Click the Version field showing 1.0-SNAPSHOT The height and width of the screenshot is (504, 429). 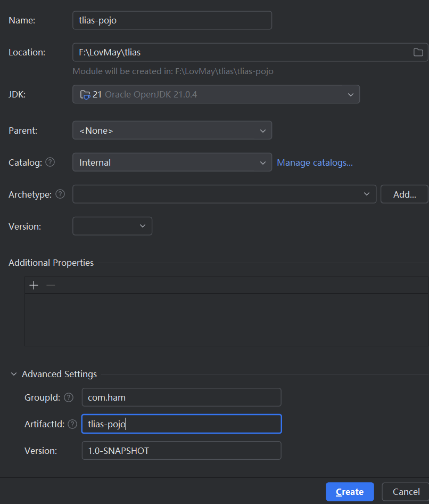click(x=181, y=451)
